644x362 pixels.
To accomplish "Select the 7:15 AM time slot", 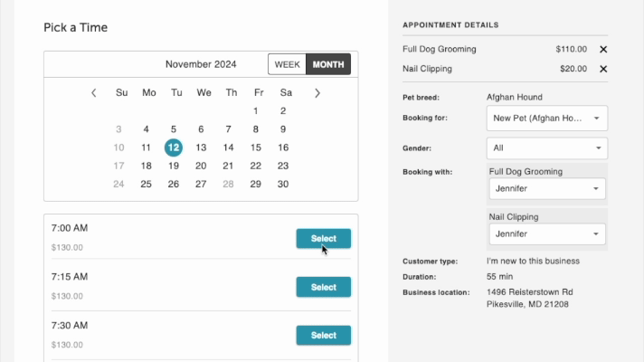I will click(x=323, y=287).
